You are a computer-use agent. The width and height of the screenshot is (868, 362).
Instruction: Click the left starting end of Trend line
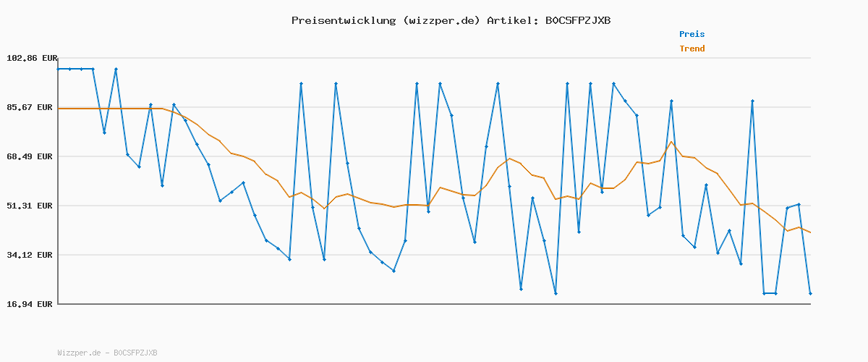(59, 109)
